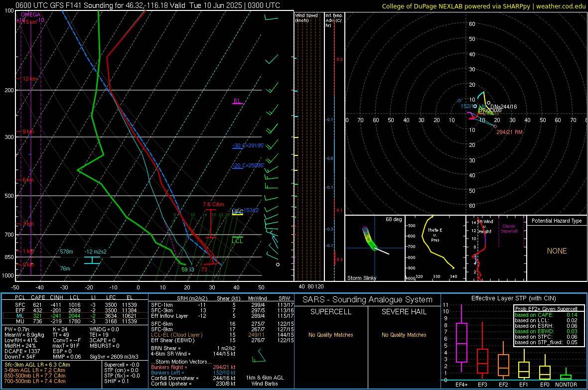Click the magenta EF4+ box plot
This screenshot has width=588, height=390.
click(x=461, y=339)
